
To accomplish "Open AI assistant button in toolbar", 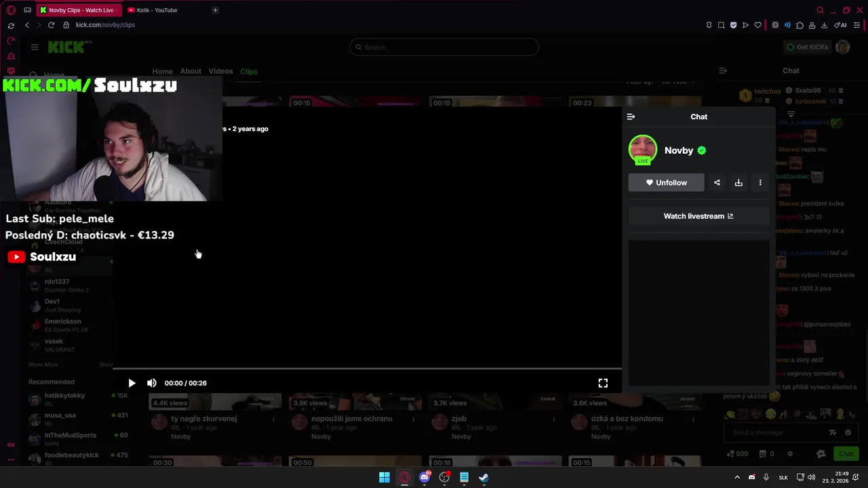I will pos(840,25).
